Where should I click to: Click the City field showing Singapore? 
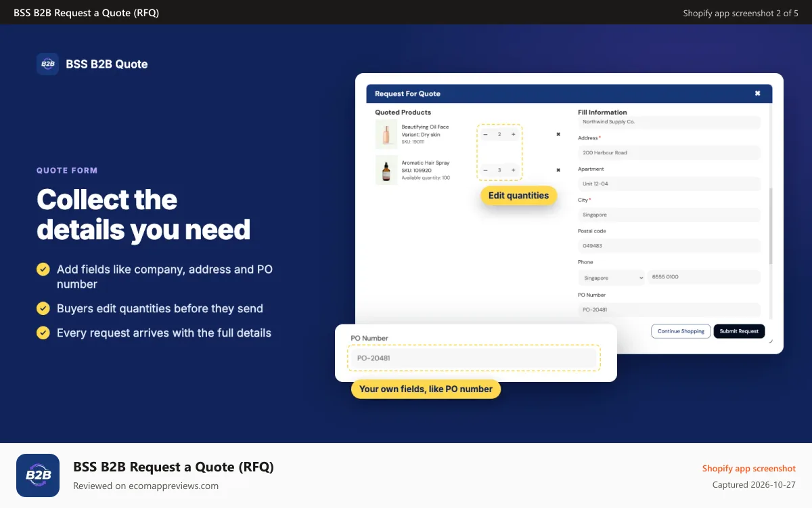pos(669,215)
